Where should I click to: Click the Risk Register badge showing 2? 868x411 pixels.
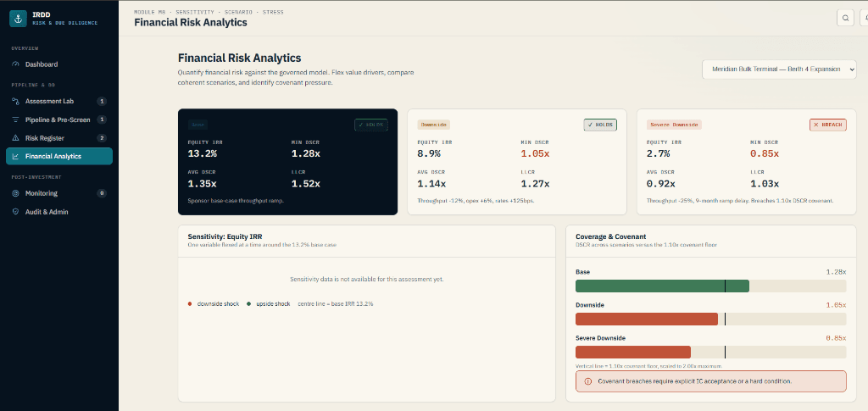pyautogui.click(x=102, y=138)
